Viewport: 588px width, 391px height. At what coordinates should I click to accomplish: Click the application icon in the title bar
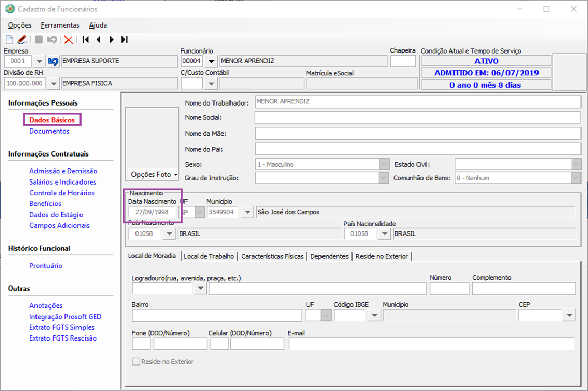(10, 9)
